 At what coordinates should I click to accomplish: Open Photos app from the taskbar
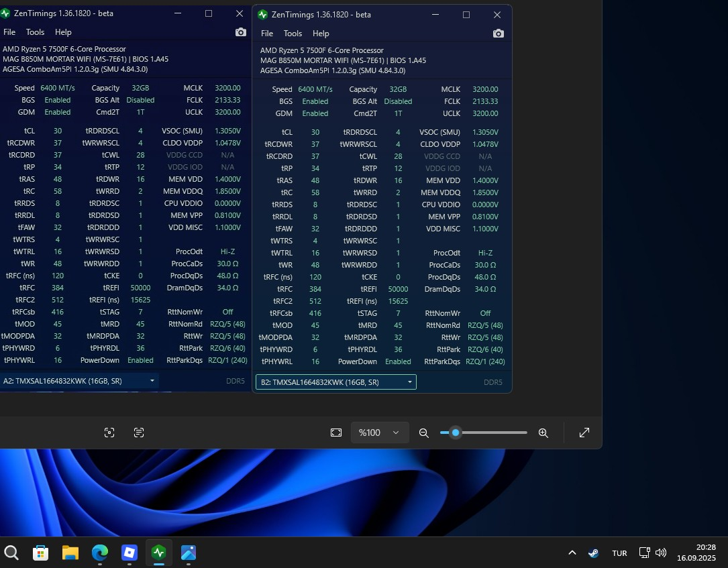(189, 553)
